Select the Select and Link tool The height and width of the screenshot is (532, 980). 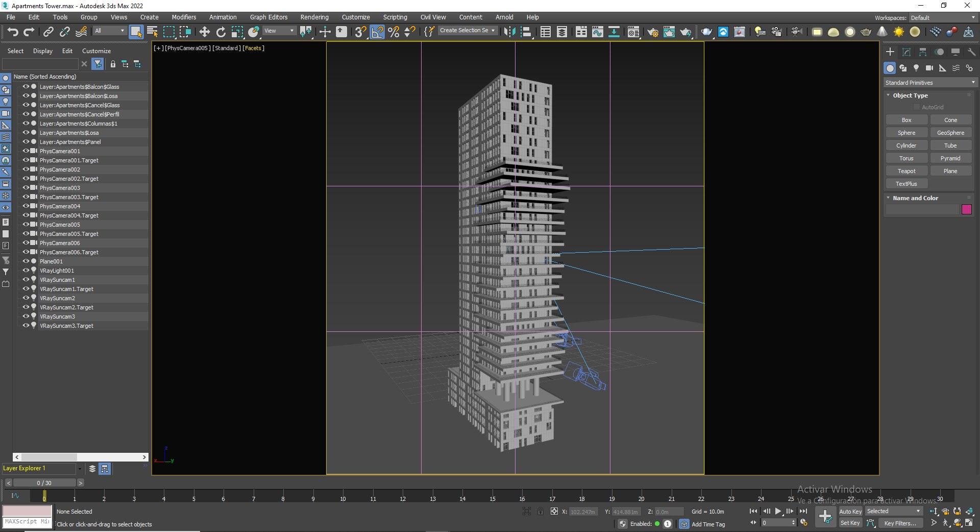pos(48,32)
